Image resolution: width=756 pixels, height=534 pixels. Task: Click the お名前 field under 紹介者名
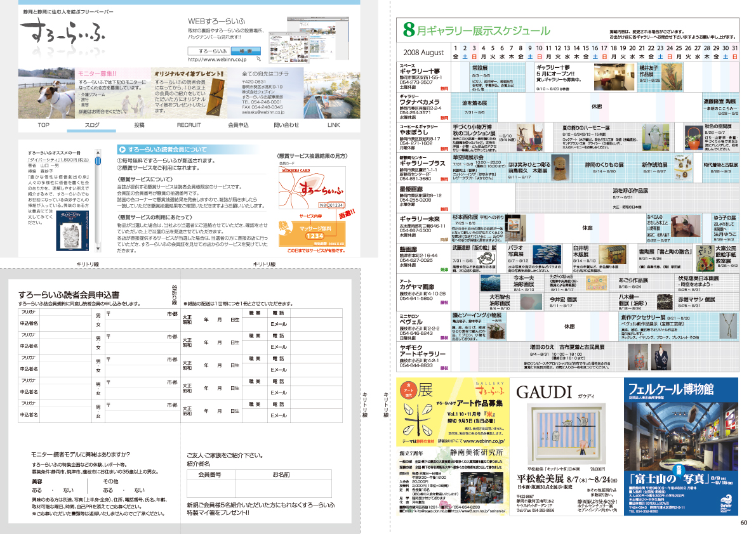coord(284,488)
